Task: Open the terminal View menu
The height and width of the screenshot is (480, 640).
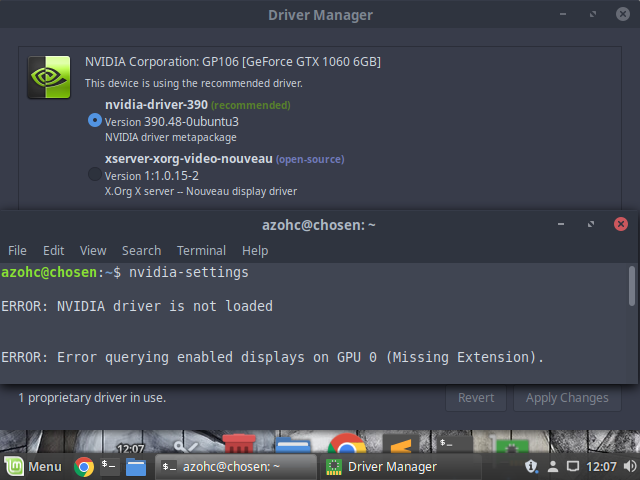Action: coord(93,251)
